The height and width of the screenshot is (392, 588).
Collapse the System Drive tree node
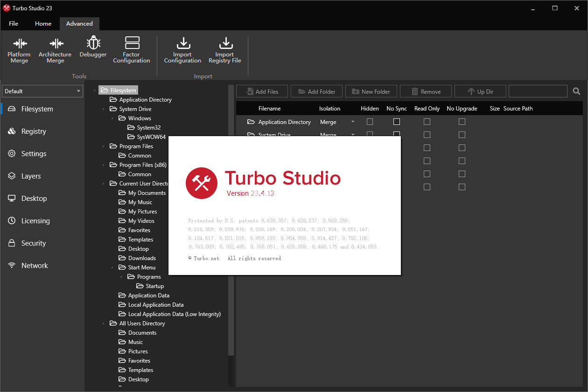point(104,109)
